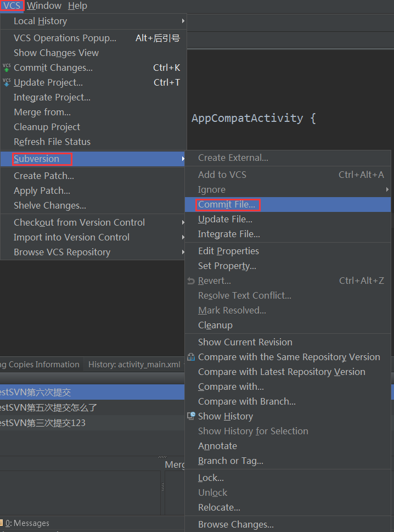This screenshot has height=532, width=394.
Task: Open the Help menu
Action: click(77, 6)
